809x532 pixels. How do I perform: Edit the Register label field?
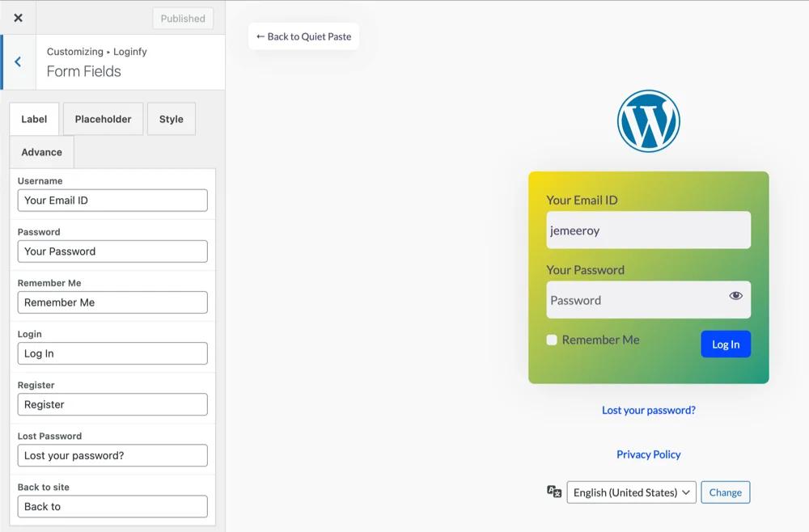pyautogui.click(x=112, y=404)
